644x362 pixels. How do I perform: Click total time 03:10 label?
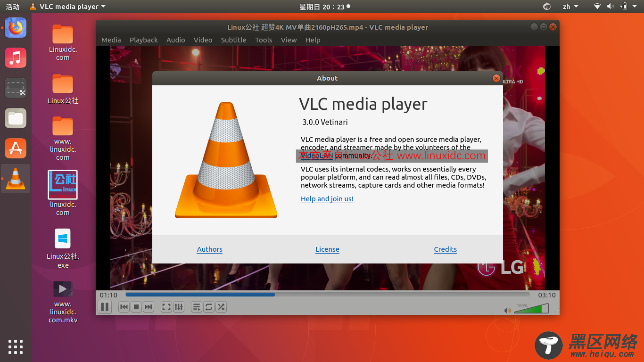click(547, 295)
